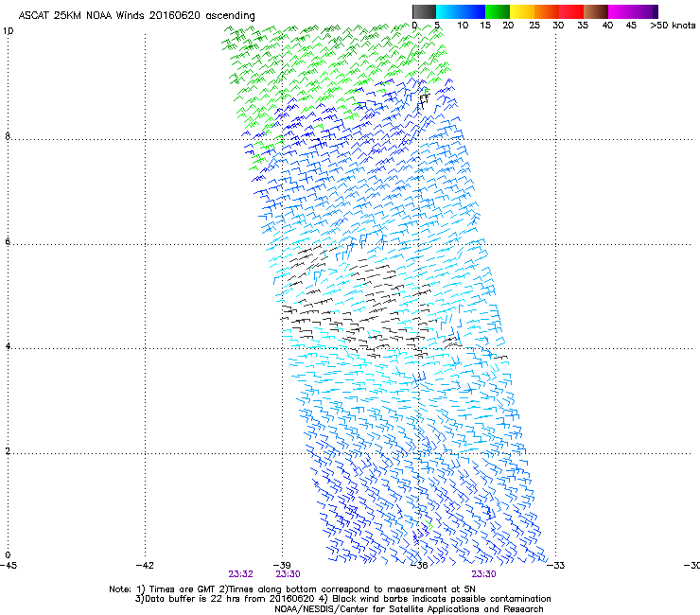Click the yellow 20-25 knots legend swatch
Viewport: 700px width, 615px height.
tap(522, 11)
